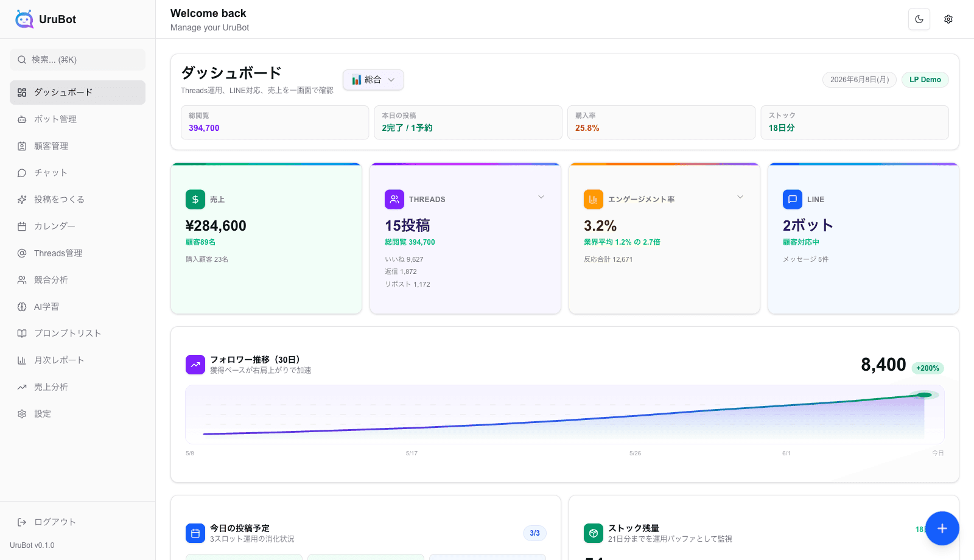Click the ダッシュボード grid icon
Viewport: 974px width, 560px height.
tap(22, 93)
